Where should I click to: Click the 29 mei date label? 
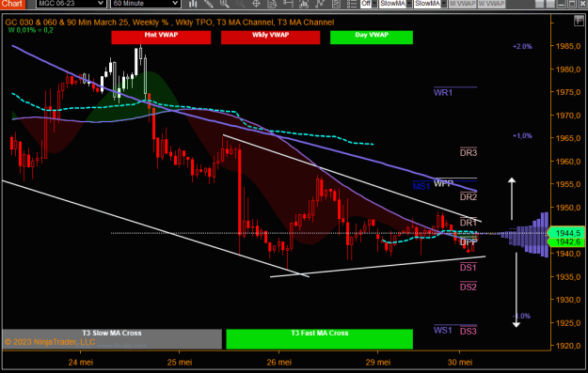click(x=378, y=362)
